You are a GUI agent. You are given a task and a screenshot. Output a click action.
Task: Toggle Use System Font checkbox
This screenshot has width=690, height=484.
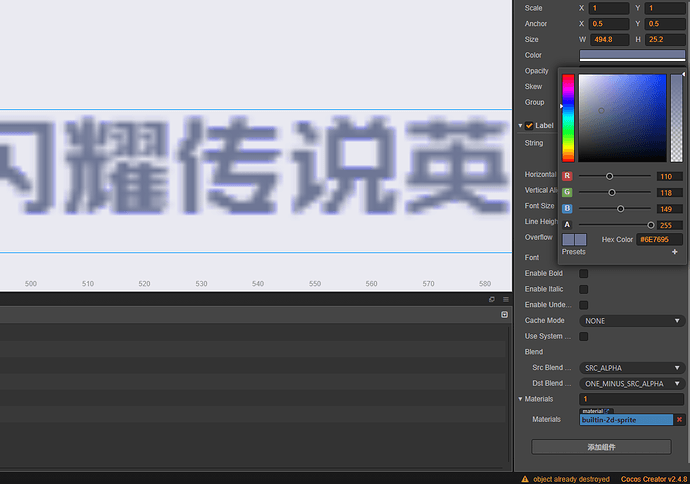pyautogui.click(x=584, y=337)
